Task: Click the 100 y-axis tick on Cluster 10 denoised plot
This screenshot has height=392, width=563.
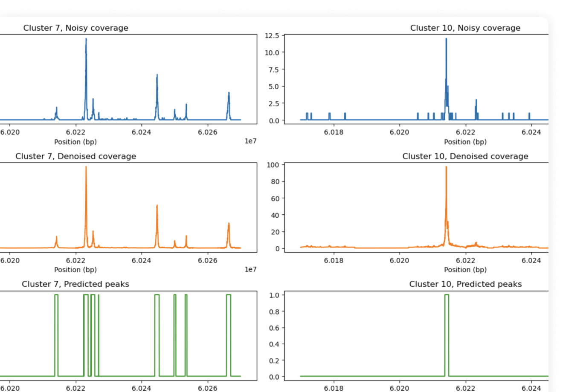Action: click(x=273, y=165)
